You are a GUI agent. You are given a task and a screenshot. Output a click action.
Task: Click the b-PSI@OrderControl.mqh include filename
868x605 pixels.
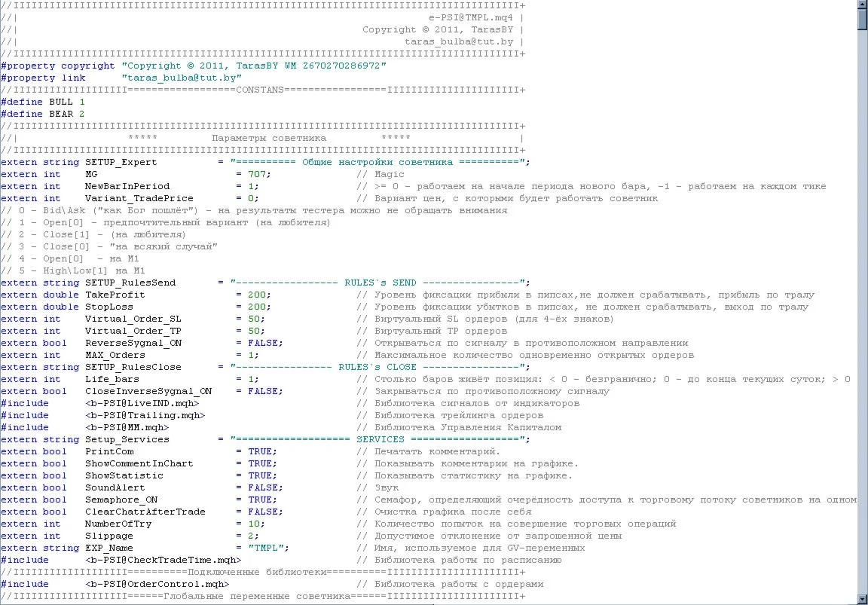(157, 584)
